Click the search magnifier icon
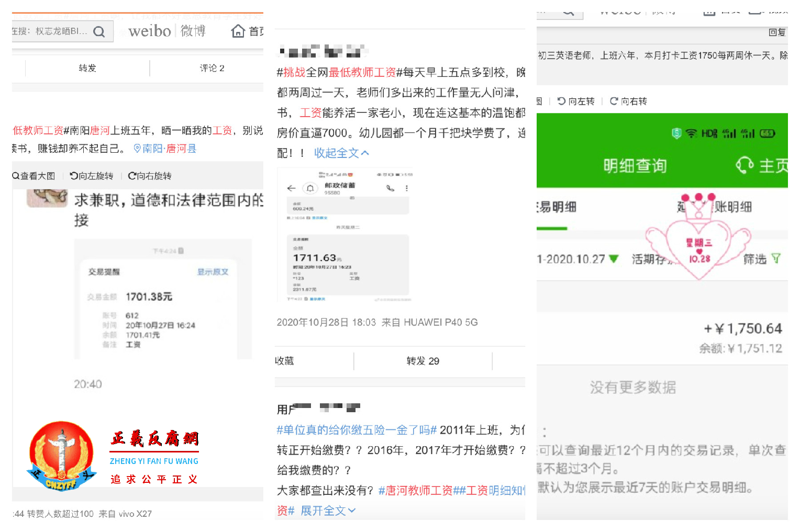The height and width of the screenshot is (532, 800). point(98,31)
